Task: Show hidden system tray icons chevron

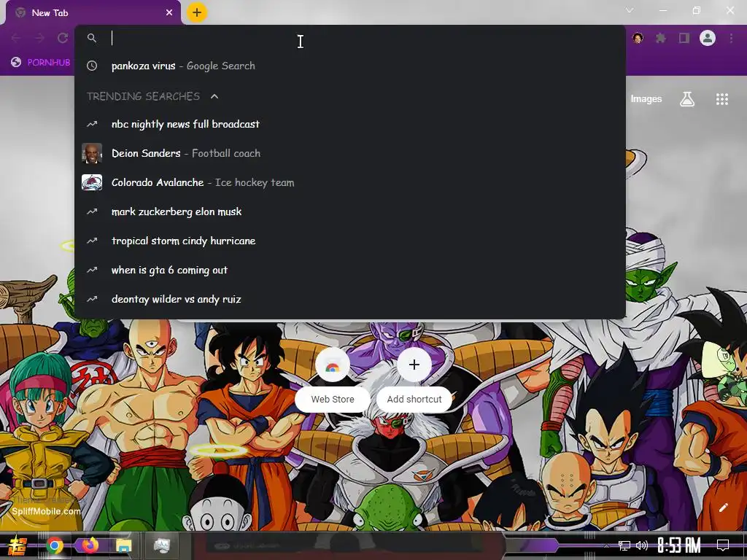Action: pyautogui.click(x=606, y=545)
